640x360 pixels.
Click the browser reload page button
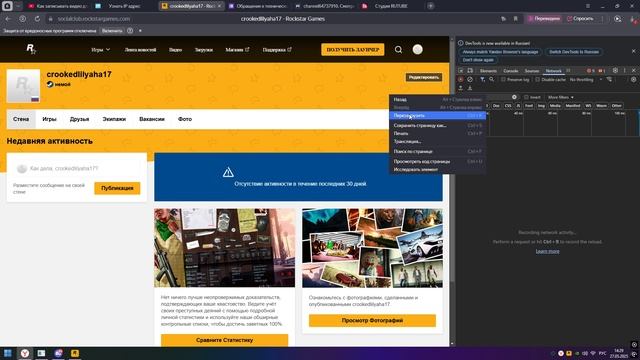37,19
